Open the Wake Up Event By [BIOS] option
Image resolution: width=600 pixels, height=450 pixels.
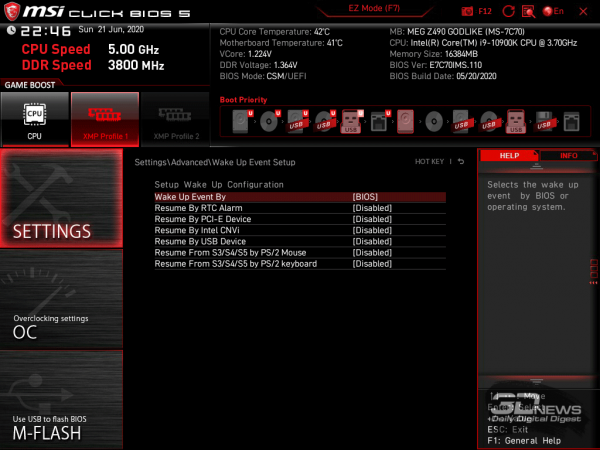[x=364, y=197]
